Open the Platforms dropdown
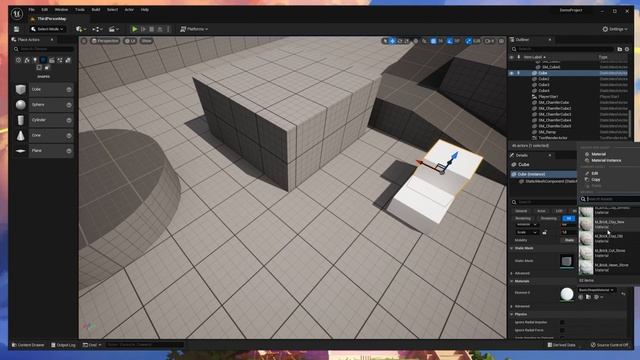This screenshot has width=640, height=360. [194, 29]
